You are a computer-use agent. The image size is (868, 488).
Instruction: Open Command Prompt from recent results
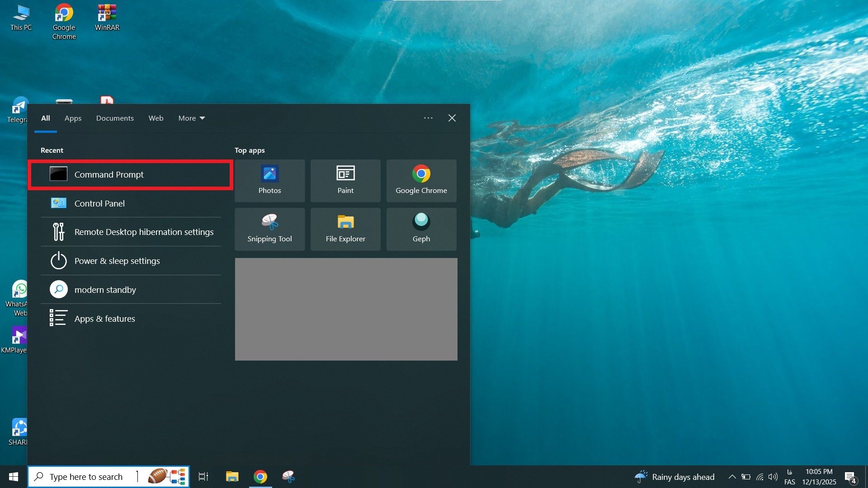[109, 174]
